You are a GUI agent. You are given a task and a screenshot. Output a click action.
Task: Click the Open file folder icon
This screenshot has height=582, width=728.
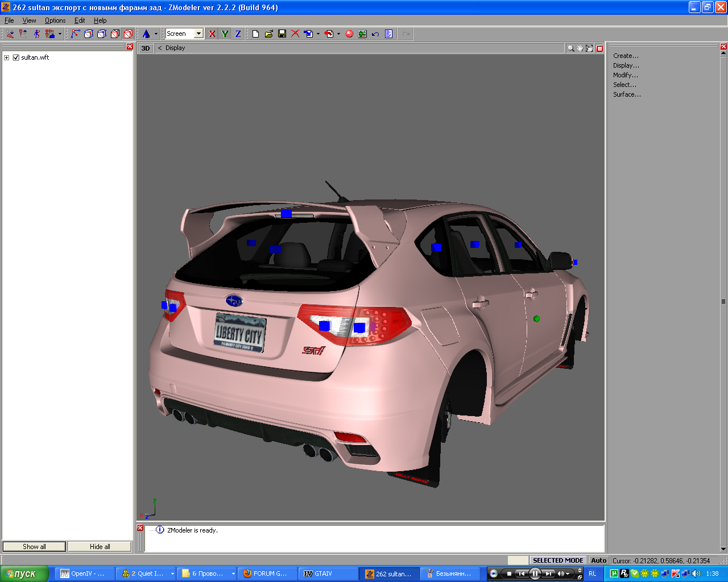pyautogui.click(x=269, y=34)
